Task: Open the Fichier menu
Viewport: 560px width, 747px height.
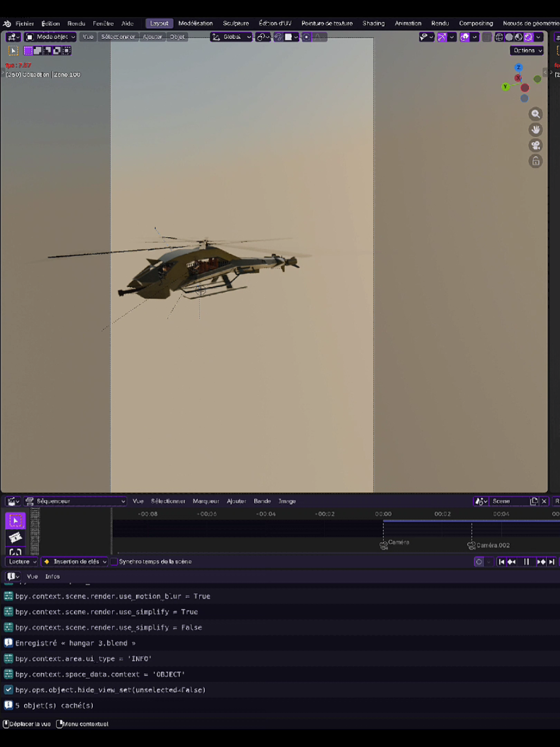Action: (x=25, y=24)
